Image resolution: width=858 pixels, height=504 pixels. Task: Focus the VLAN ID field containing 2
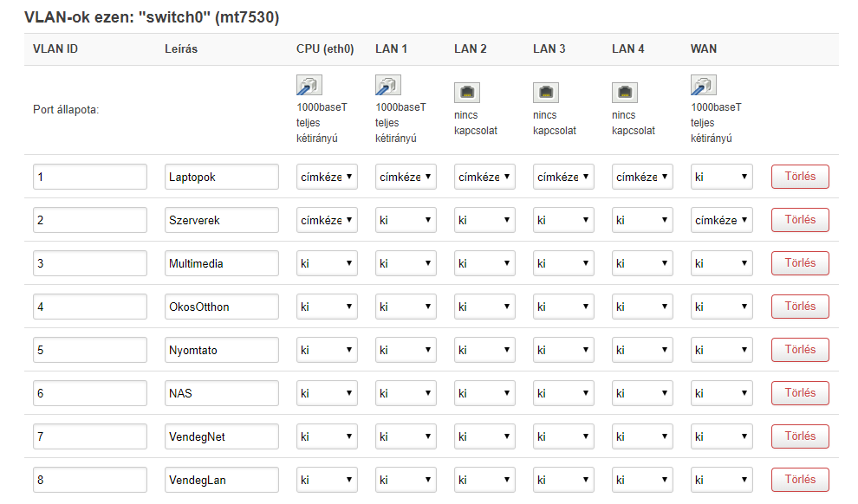click(x=90, y=220)
